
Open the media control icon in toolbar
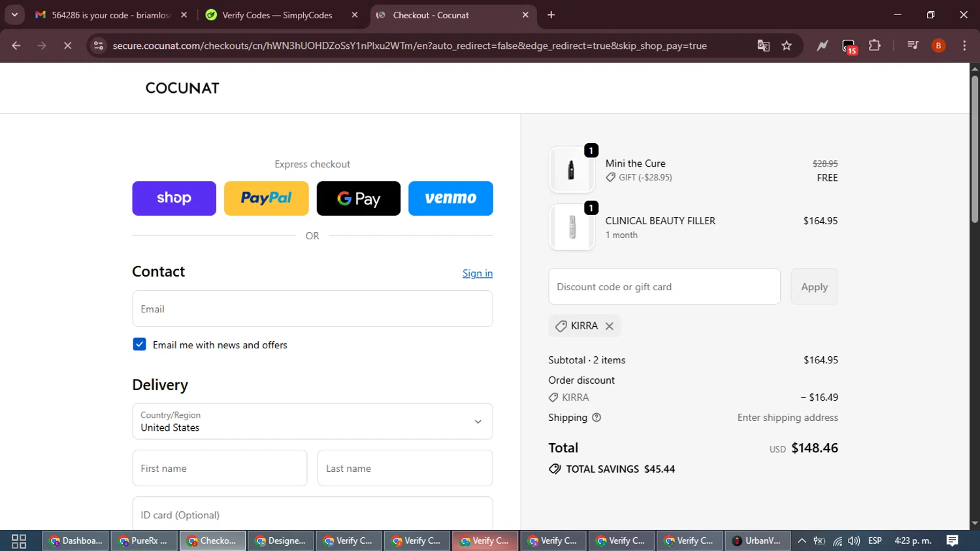(x=913, y=46)
